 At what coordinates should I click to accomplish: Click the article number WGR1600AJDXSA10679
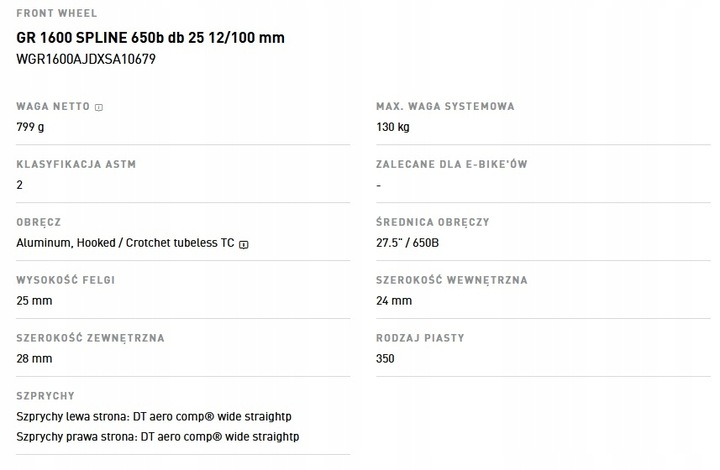click(x=86, y=59)
